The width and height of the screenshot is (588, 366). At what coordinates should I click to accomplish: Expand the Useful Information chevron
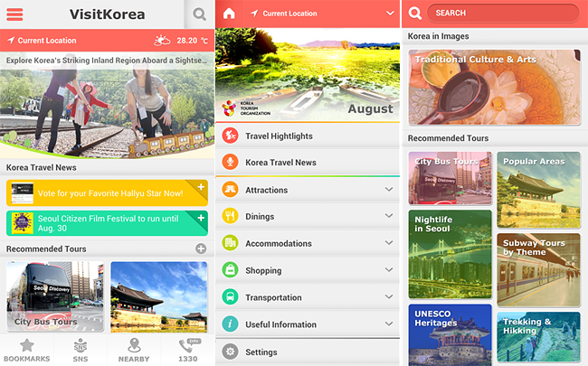coord(389,324)
